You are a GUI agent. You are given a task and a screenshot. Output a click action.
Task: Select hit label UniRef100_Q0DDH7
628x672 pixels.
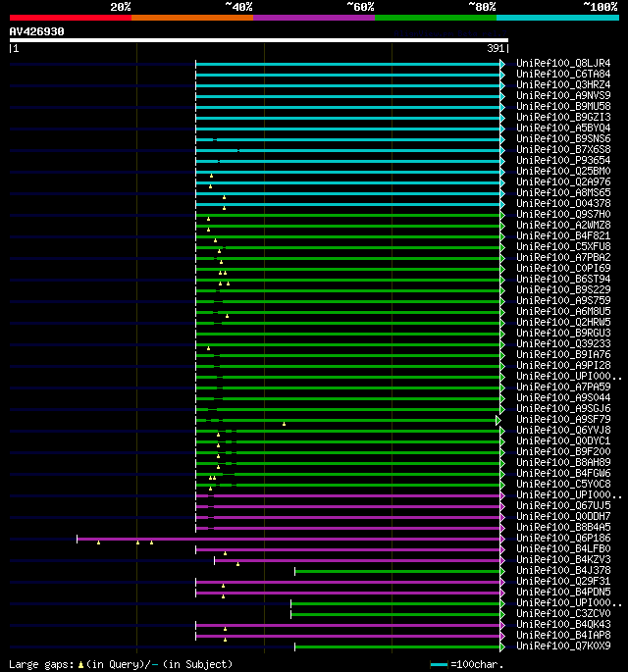(563, 516)
